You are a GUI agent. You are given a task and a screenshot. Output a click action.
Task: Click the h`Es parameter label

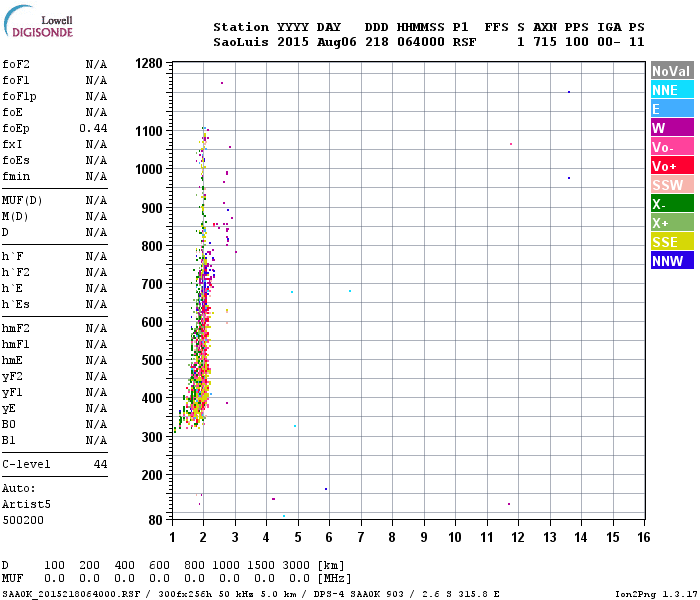pyautogui.click(x=16, y=304)
